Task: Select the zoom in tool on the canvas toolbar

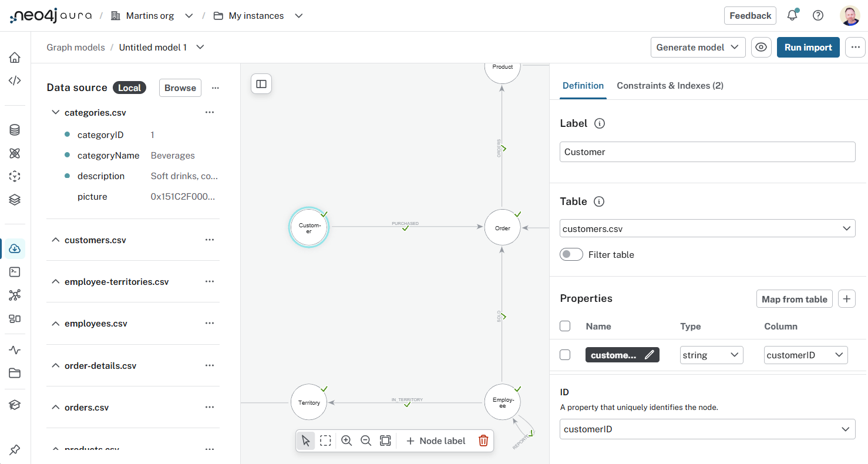Action: pos(346,441)
